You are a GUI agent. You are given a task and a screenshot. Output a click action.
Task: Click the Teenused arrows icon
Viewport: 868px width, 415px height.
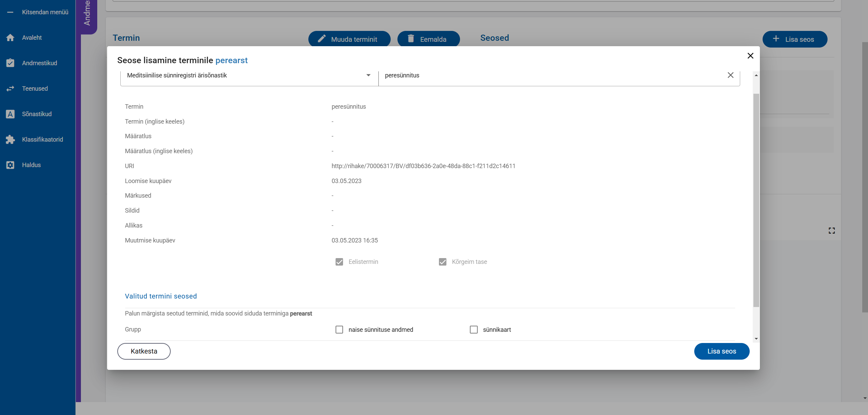click(10, 89)
